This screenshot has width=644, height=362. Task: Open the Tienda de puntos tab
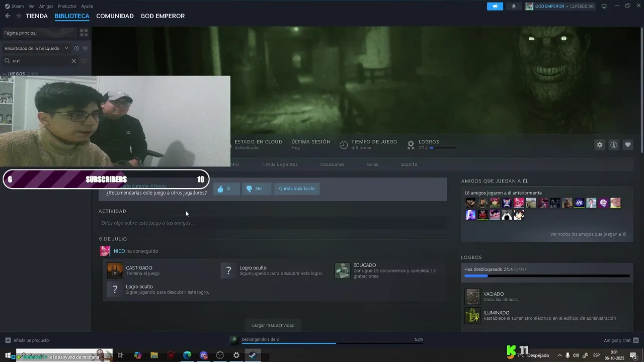279,164
